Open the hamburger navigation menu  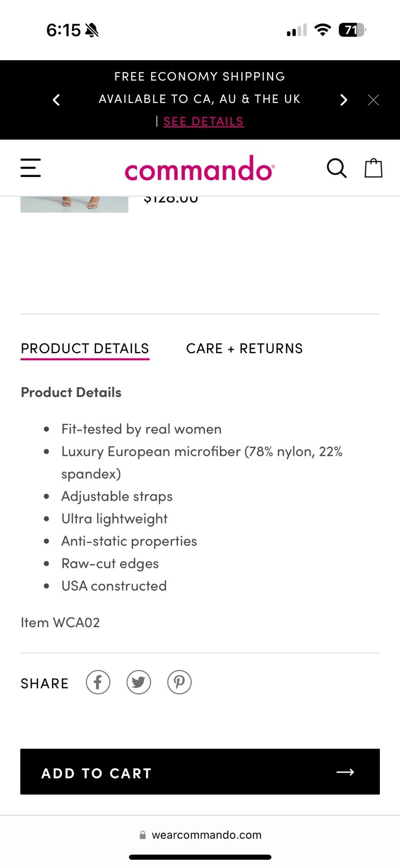[30, 168]
